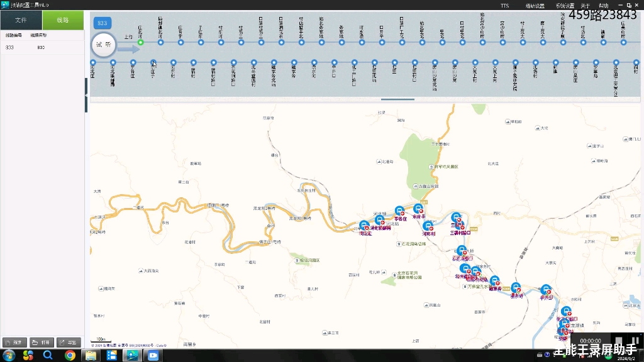Open the Windows Start menu

click(9, 356)
